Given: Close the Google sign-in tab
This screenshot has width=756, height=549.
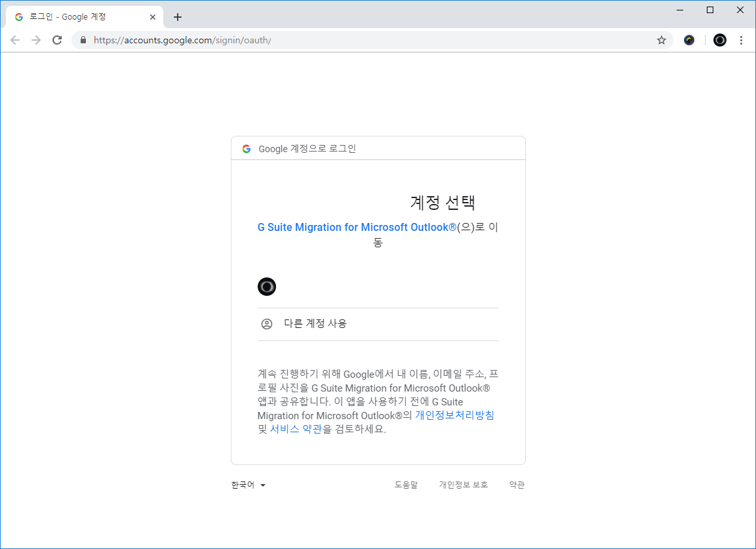Looking at the screenshot, I should pos(153,17).
